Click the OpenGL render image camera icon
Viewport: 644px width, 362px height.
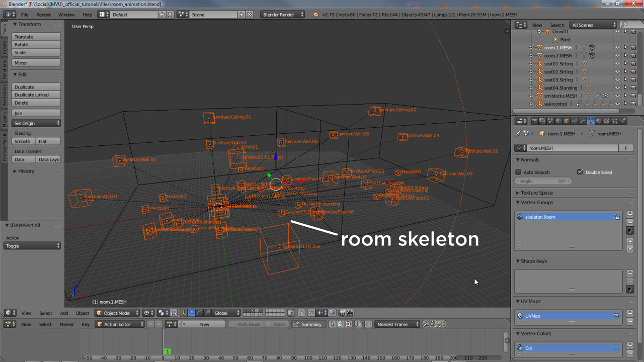click(x=342, y=313)
